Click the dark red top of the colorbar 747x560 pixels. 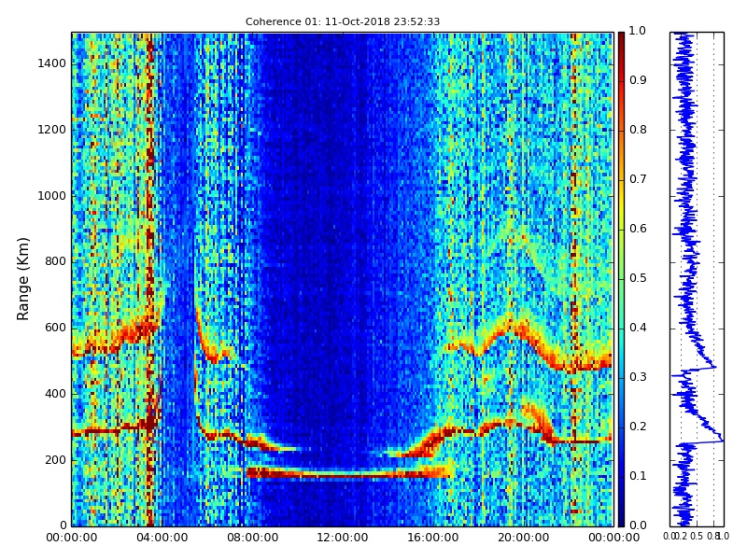[621, 40]
